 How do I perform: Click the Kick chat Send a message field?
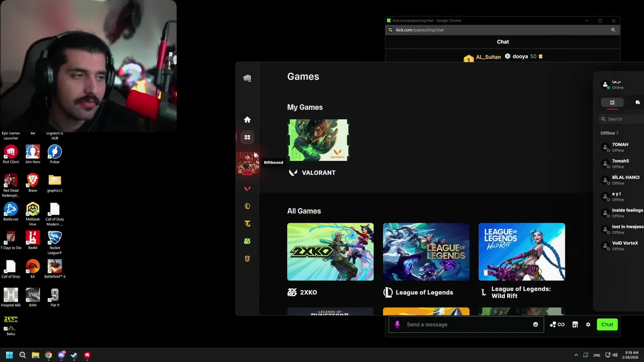[x=466, y=324]
